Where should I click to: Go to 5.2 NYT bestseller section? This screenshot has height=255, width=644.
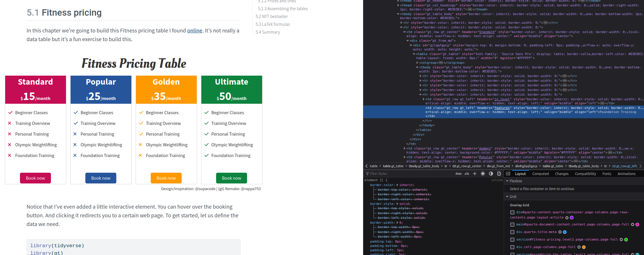point(272,17)
